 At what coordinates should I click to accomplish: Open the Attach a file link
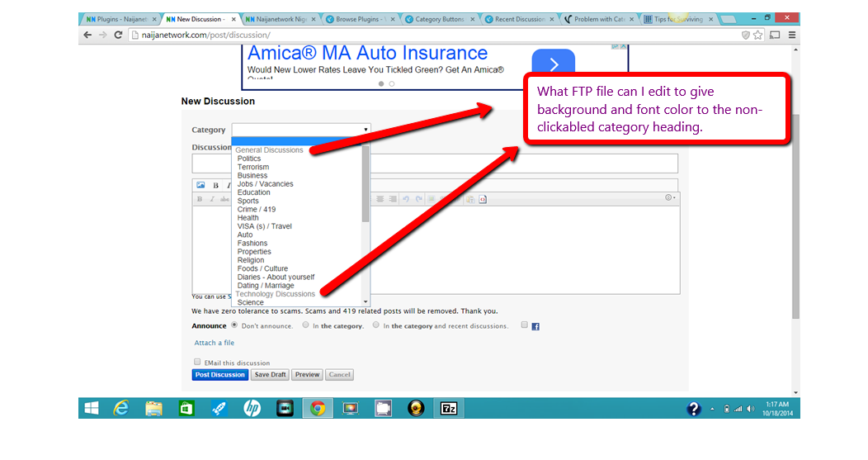coord(215,343)
